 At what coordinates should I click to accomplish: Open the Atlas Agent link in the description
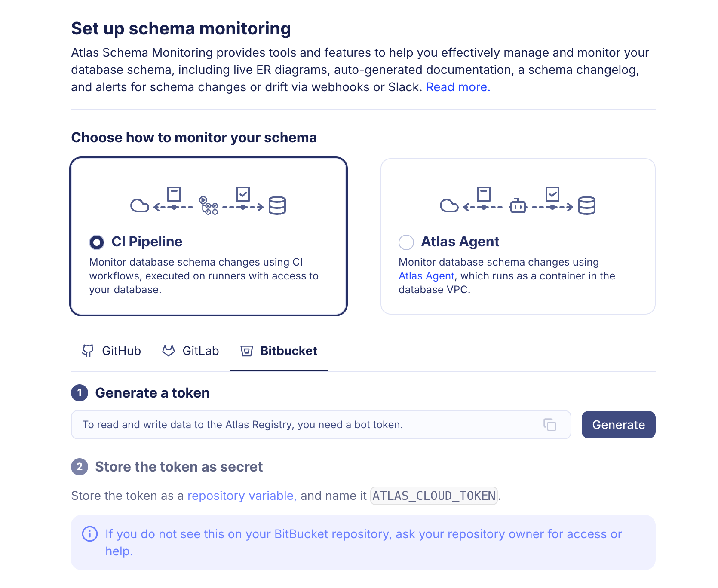426,276
